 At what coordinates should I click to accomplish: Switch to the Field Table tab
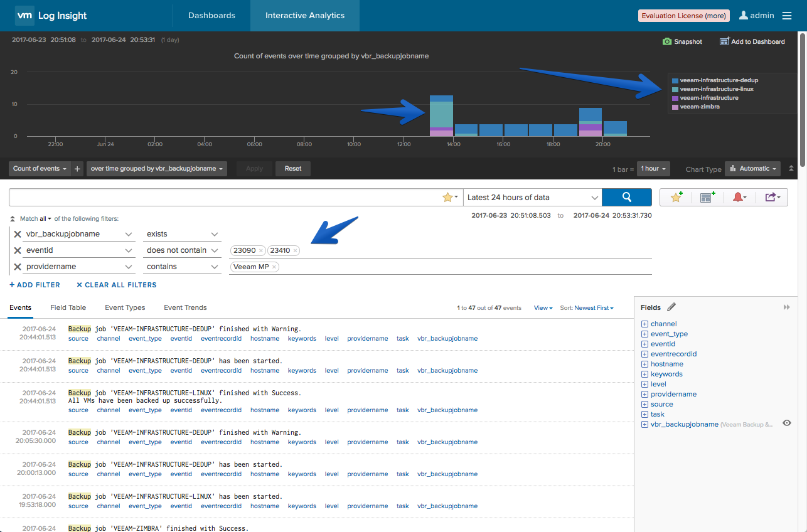tap(68, 307)
